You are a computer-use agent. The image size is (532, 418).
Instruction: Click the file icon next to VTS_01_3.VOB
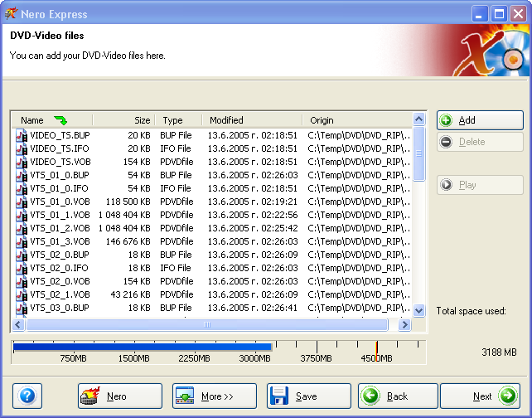(22, 242)
